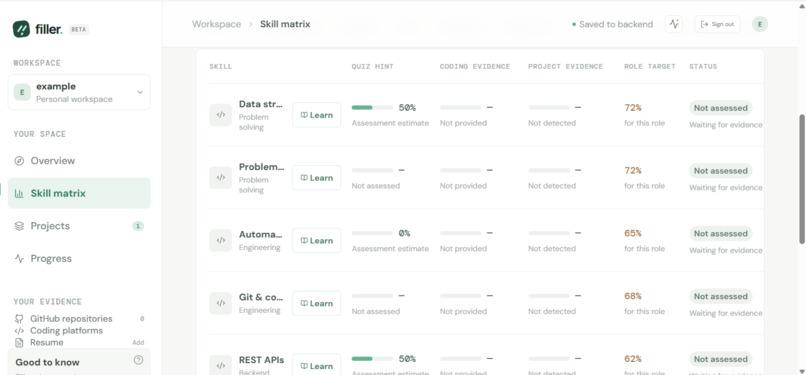The image size is (806, 375).
Task: Click the Projects count badge 1
Action: point(138,226)
